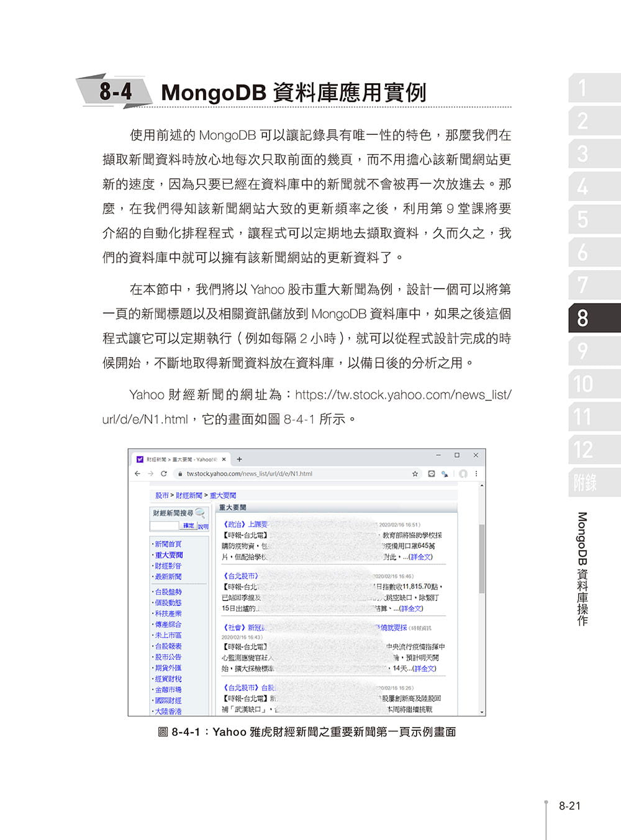The image size is (621, 840).
Task: Click the figure caption 圖 8-4-1
Action: (x=307, y=732)
